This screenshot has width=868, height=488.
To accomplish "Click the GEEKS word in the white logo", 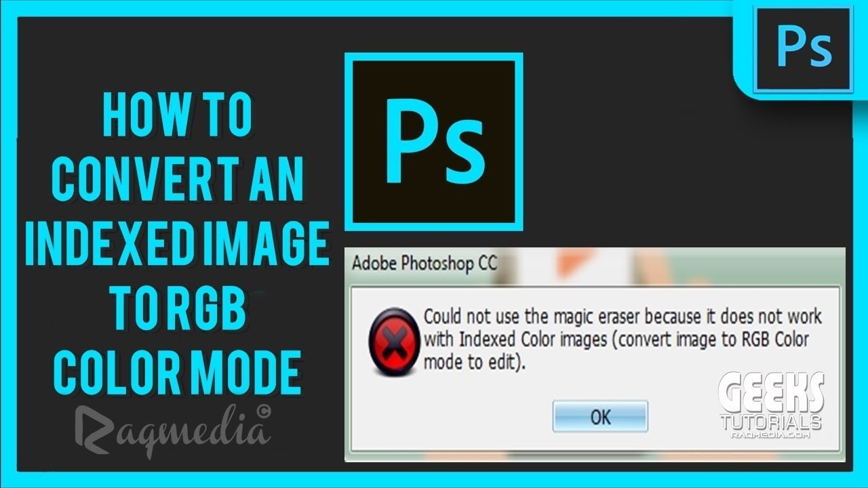I will click(x=772, y=393).
